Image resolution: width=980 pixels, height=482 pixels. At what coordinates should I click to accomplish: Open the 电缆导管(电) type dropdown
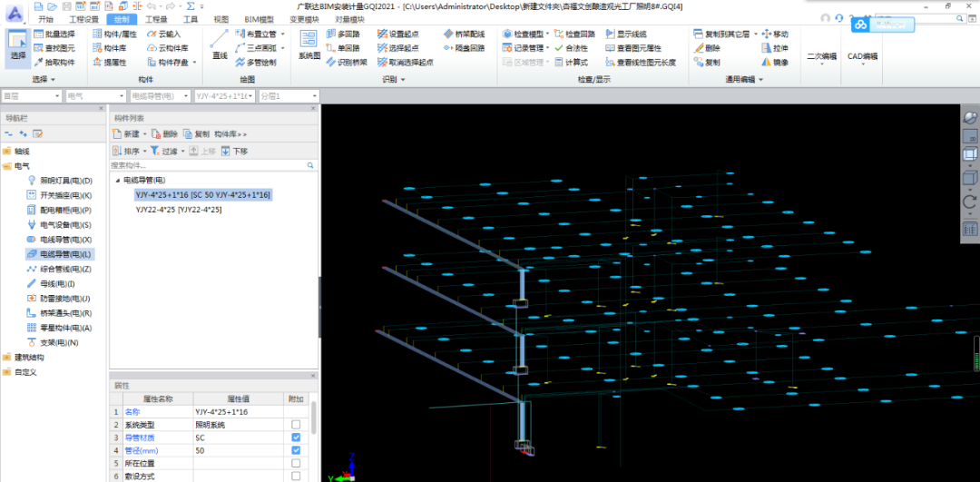point(160,96)
